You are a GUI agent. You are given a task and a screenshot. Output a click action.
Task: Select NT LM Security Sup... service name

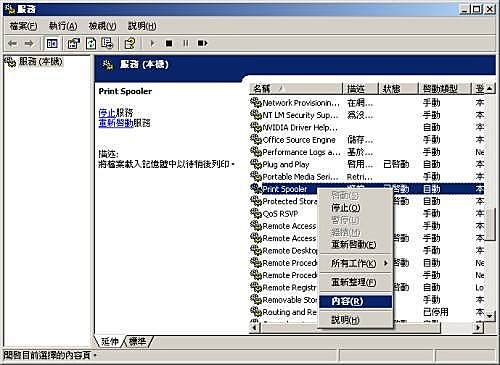300,115
